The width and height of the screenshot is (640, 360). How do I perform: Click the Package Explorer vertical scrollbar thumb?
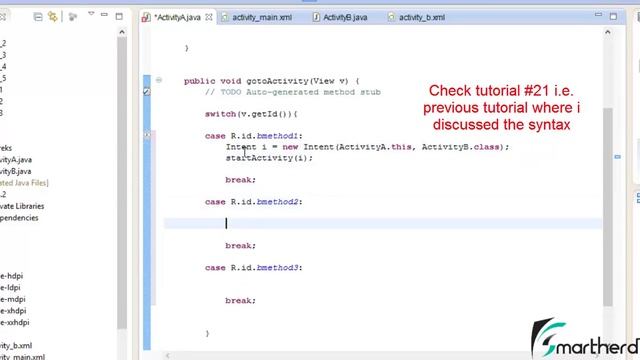click(122, 182)
